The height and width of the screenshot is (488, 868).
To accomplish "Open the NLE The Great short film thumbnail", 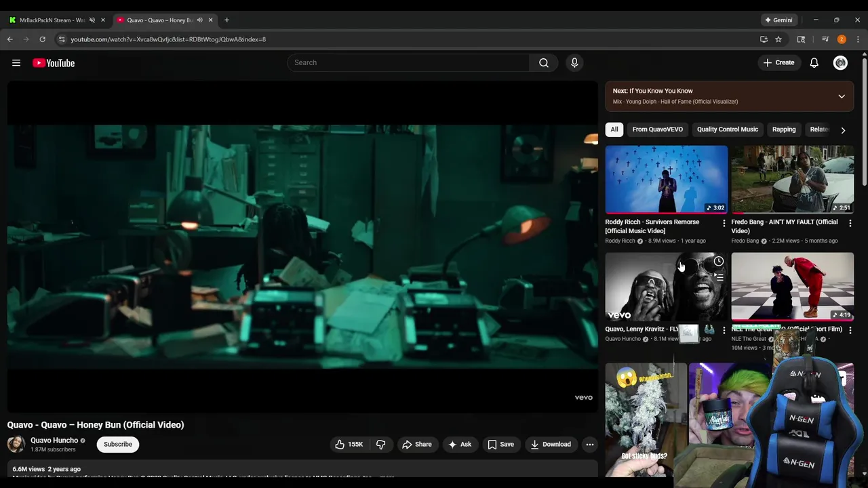I will pos(793,287).
